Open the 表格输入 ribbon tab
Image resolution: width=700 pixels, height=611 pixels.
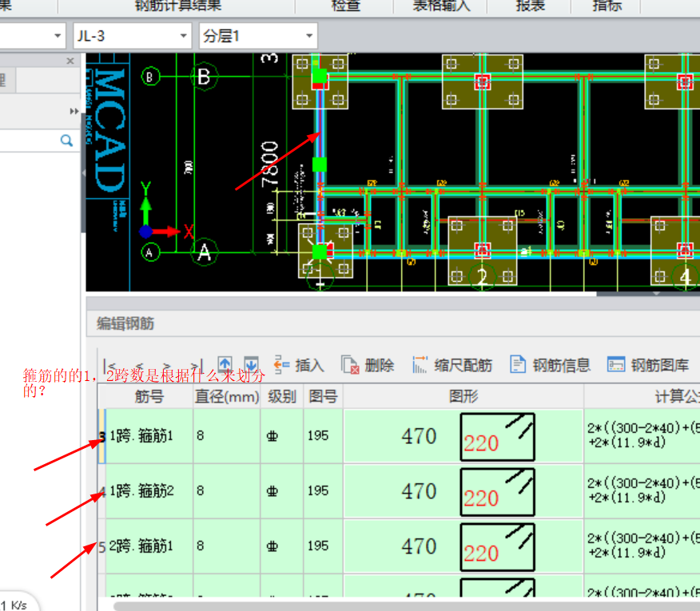[x=441, y=6]
